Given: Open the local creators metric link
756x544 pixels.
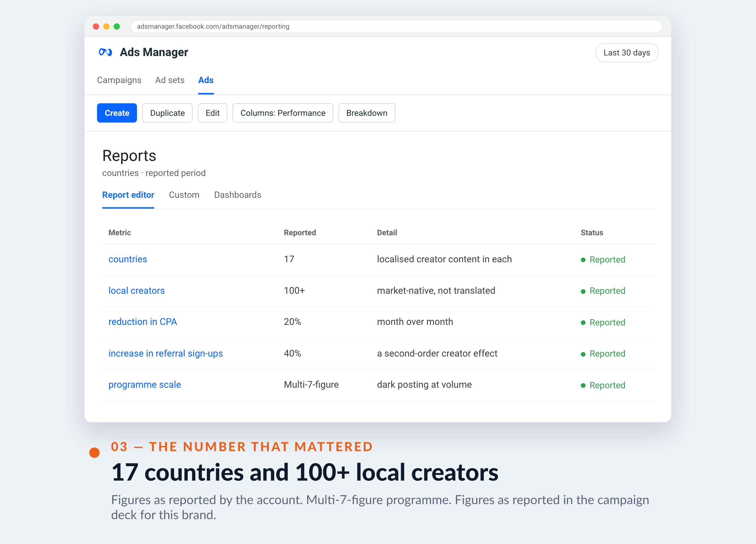Looking at the screenshot, I should click(x=136, y=291).
